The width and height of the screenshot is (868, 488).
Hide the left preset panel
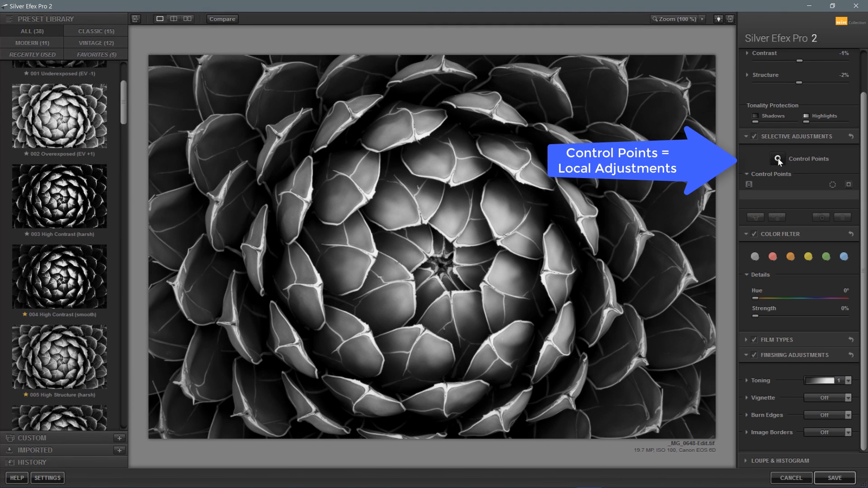136,19
